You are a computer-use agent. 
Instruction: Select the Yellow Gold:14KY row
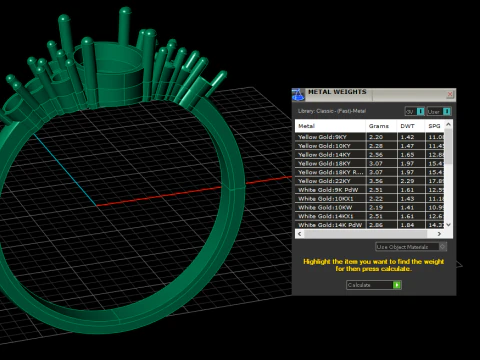click(x=369, y=155)
